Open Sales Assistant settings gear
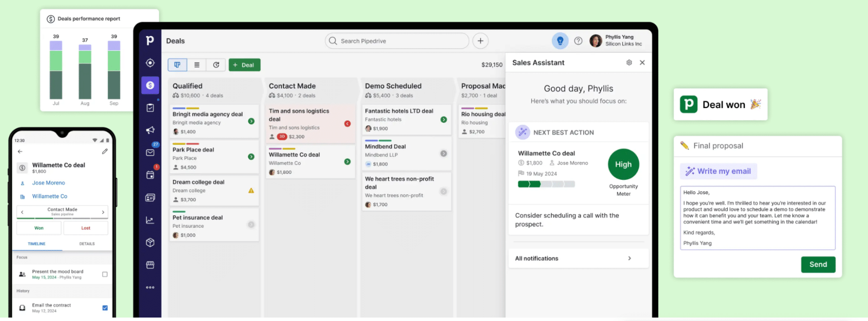 click(629, 63)
